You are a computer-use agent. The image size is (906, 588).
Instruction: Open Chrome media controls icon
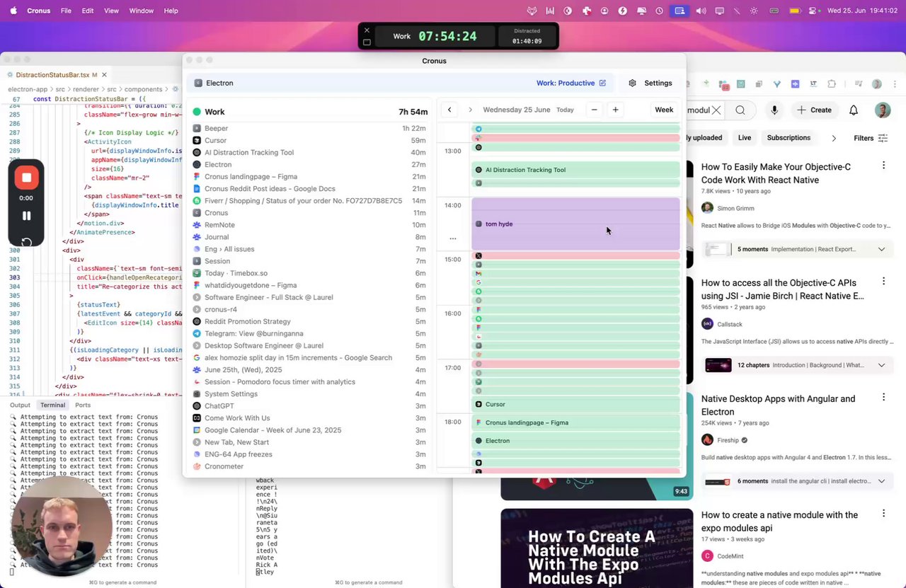click(x=857, y=83)
